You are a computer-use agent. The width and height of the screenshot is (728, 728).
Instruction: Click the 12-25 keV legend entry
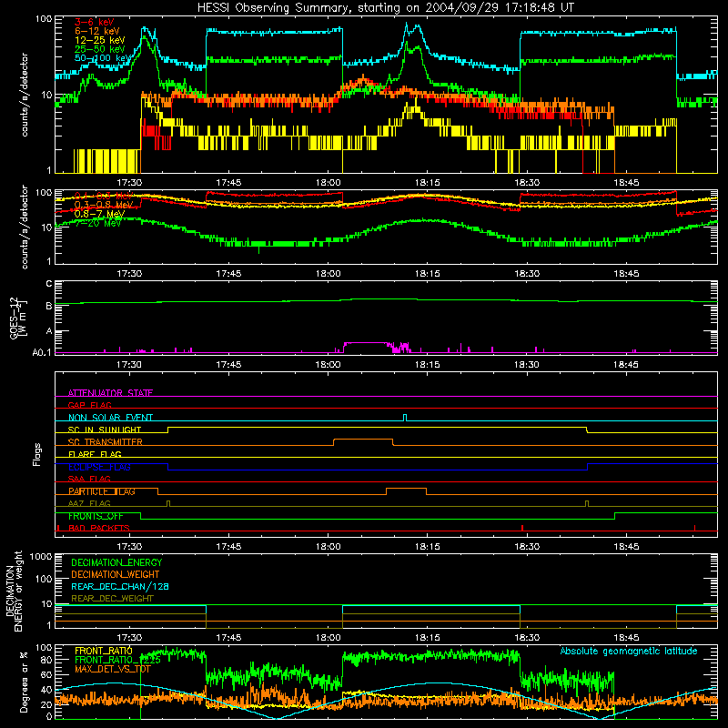100,40
